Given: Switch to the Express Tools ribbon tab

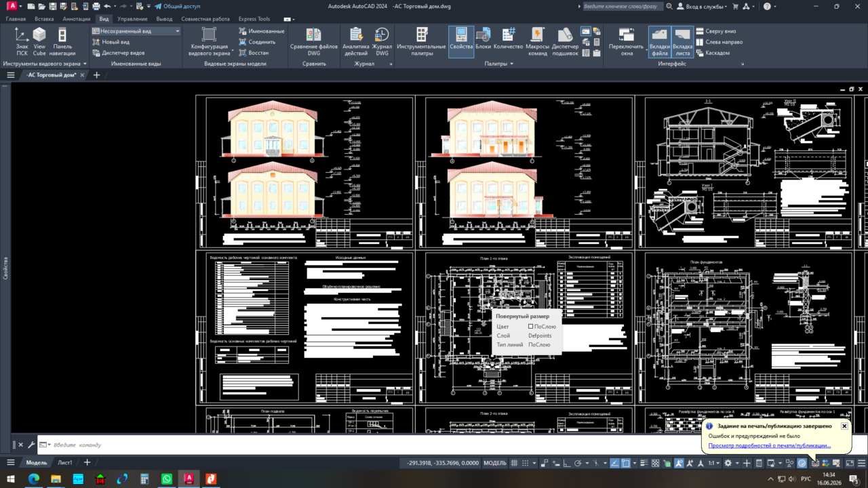Looking at the screenshot, I should coord(254,19).
